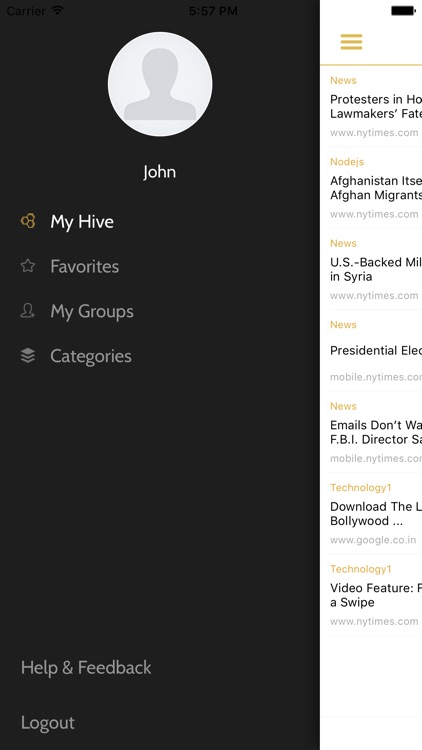
Task: Click mobile.nytimes.com under Presidential article
Action: pos(376,377)
